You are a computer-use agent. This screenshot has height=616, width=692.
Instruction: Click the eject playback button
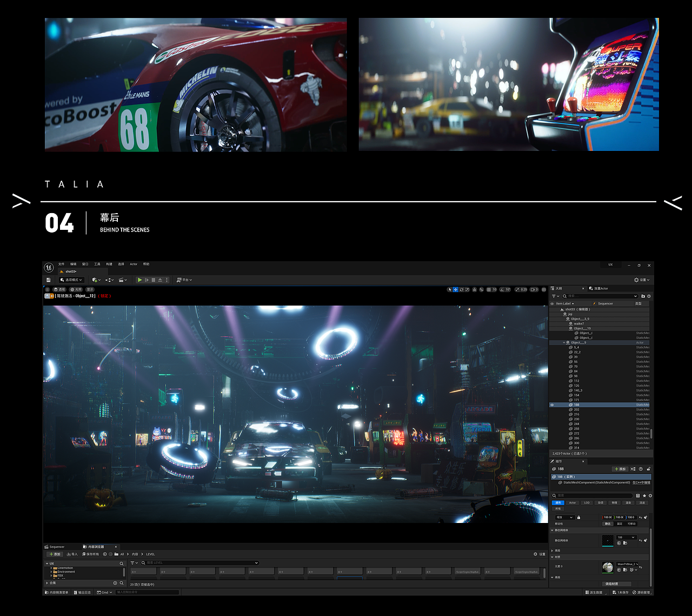coord(160,280)
